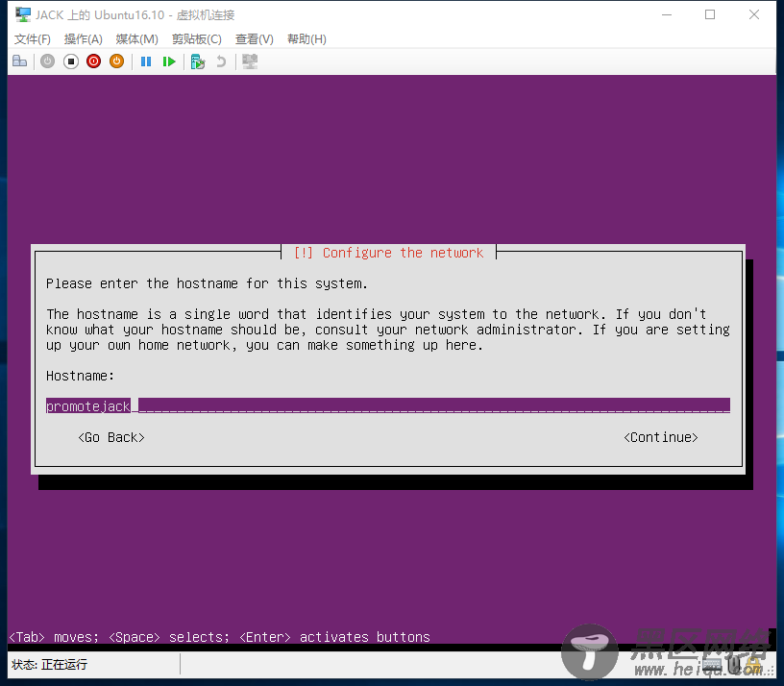The width and height of the screenshot is (784, 686).
Task: Click the red Shut Down icon
Action: pyautogui.click(x=93, y=61)
